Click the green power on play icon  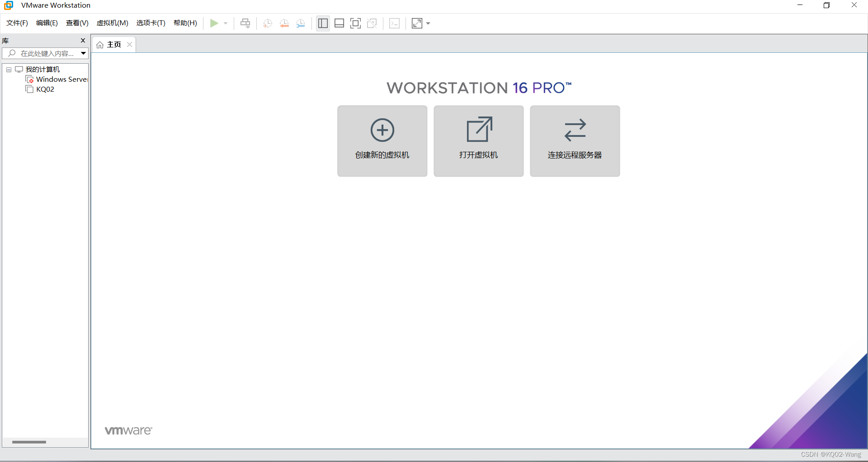(214, 23)
